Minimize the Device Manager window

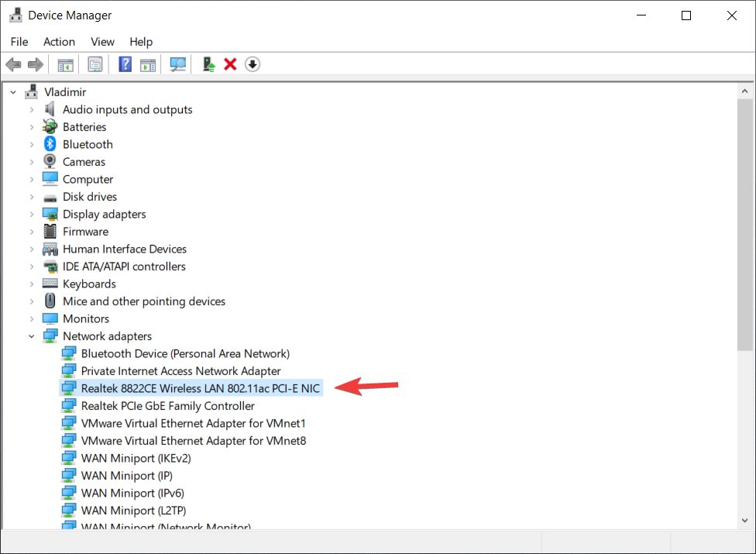click(641, 15)
